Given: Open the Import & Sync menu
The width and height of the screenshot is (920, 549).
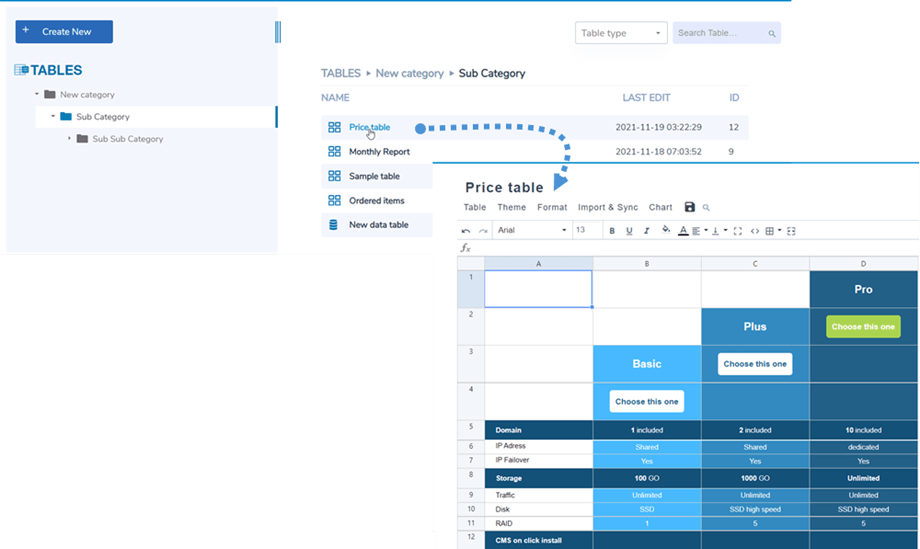Looking at the screenshot, I should tap(607, 208).
